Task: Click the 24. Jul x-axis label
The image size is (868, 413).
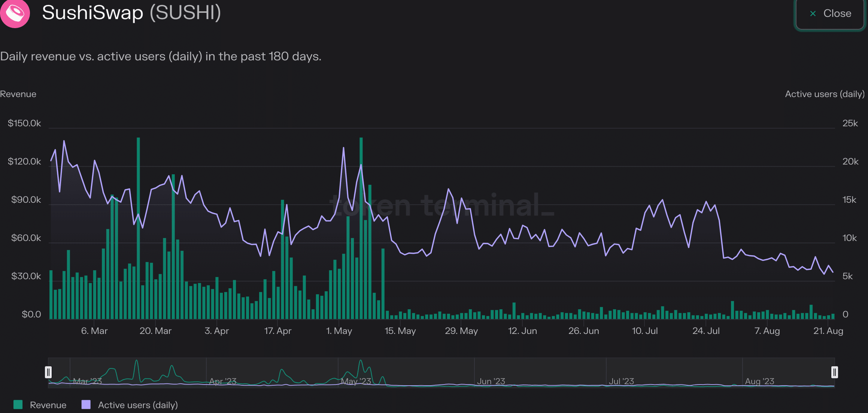Action: pyautogui.click(x=706, y=331)
